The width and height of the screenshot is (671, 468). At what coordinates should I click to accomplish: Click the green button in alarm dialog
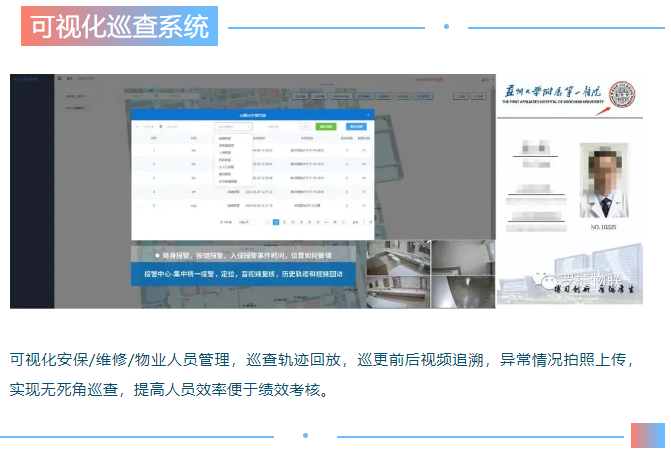(325, 127)
